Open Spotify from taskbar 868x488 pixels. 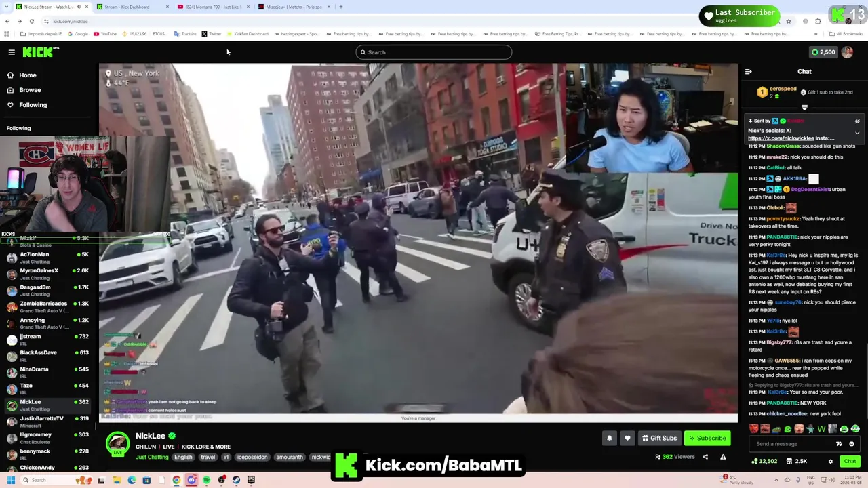tap(206, 480)
